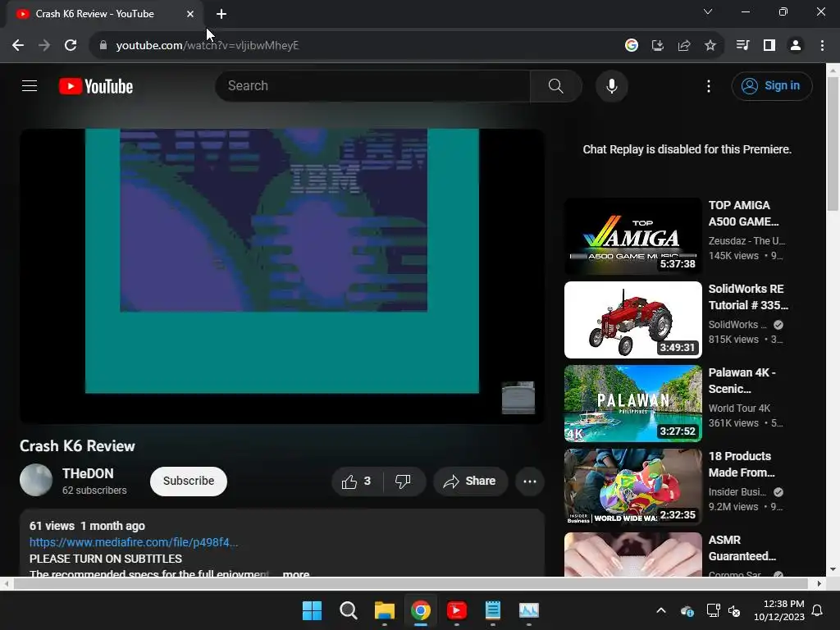This screenshot has height=630, width=840.
Task: Open the tab search chevron
Action: 708,11
